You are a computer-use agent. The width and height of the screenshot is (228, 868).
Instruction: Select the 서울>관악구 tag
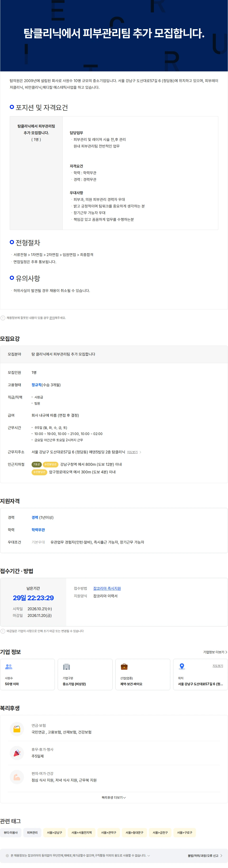(109, 833)
